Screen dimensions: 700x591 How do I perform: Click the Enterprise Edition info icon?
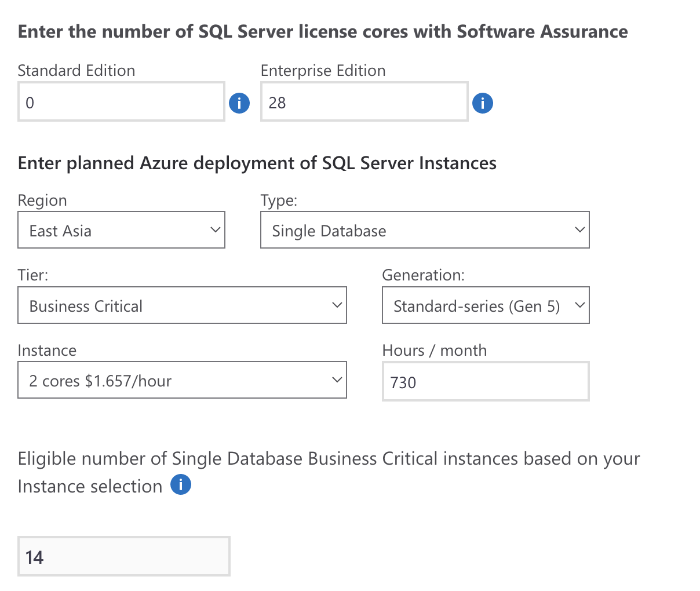(483, 103)
